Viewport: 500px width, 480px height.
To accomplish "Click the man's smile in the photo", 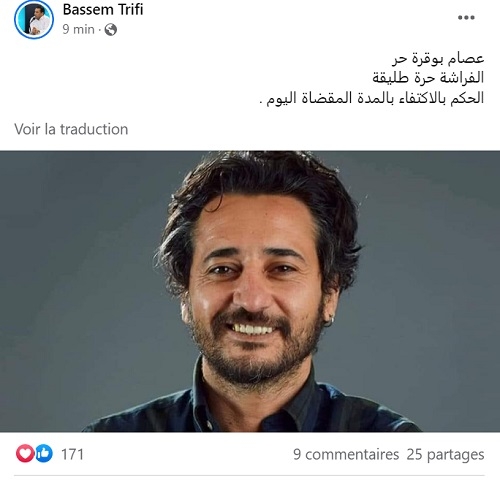I will click(252, 328).
